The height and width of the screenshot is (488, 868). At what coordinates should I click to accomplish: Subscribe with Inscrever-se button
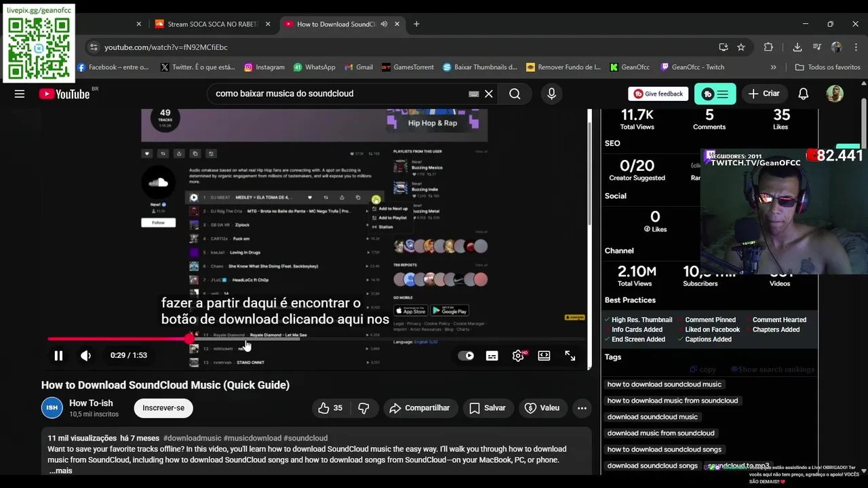tap(163, 408)
